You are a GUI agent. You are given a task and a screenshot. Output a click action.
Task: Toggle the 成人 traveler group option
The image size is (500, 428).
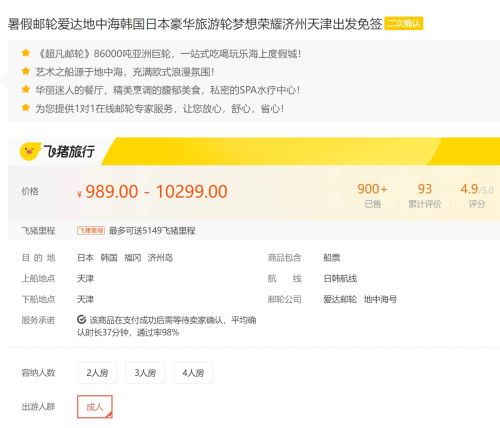click(x=95, y=407)
